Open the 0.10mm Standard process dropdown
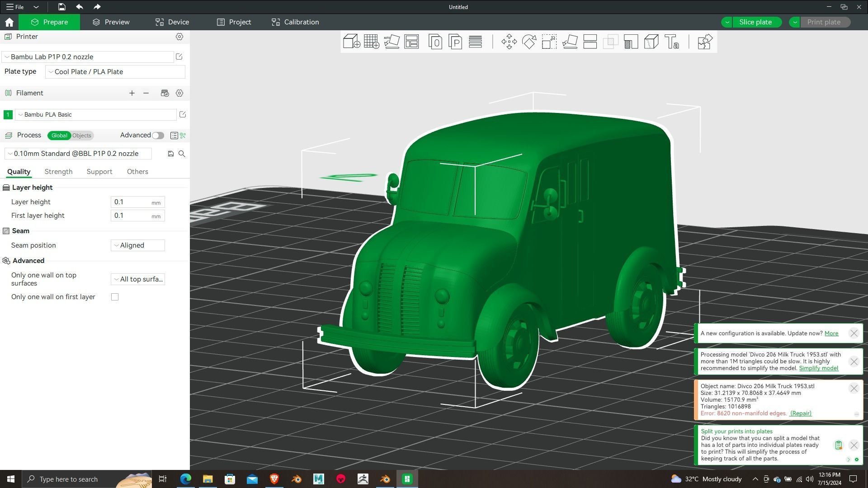The image size is (868, 488). (x=78, y=154)
